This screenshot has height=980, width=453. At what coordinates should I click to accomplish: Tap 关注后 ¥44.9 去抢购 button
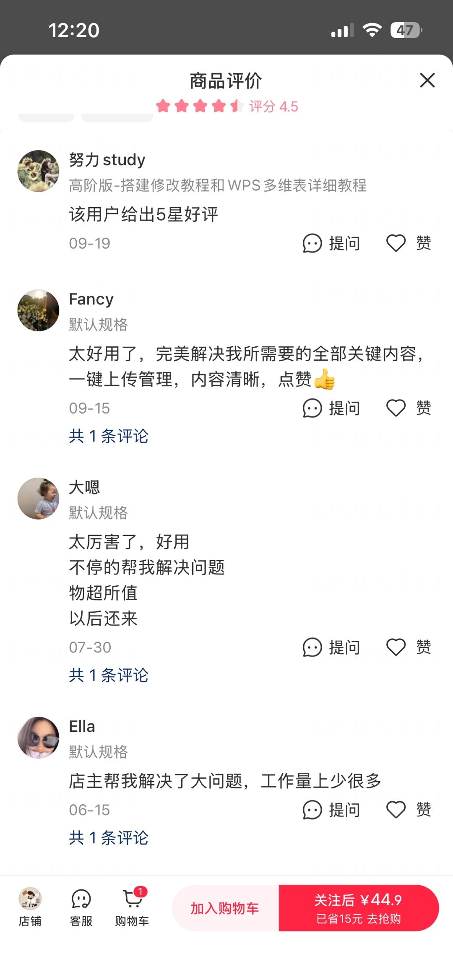point(359,908)
